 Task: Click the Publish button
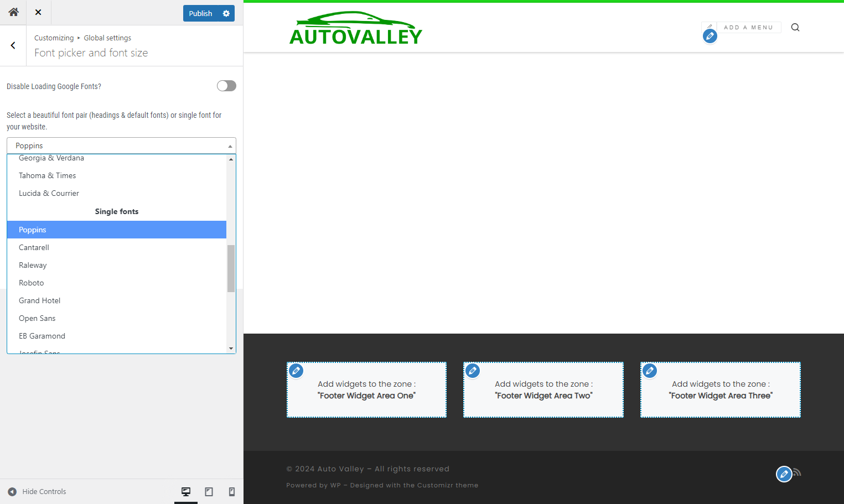tap(200, 13)
